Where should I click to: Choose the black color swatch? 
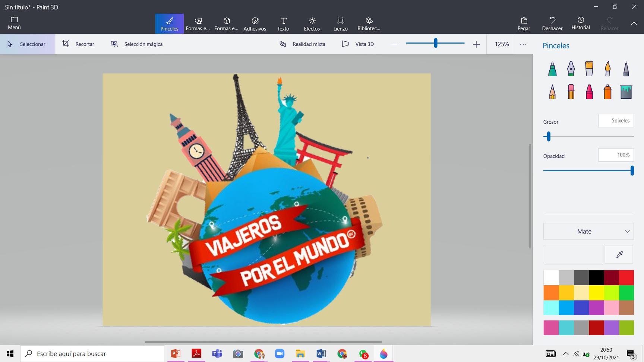click(596, 278)
